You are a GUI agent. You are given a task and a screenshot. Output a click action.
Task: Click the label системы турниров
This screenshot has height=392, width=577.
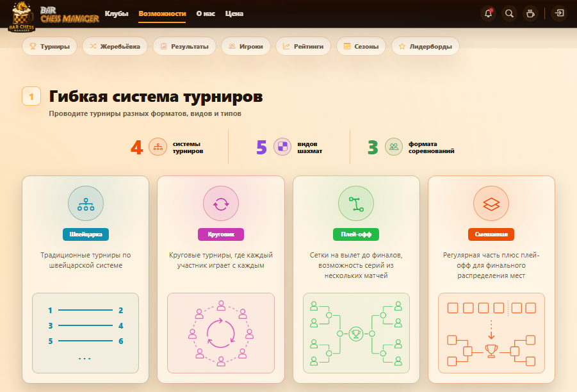tap(188, 147)
